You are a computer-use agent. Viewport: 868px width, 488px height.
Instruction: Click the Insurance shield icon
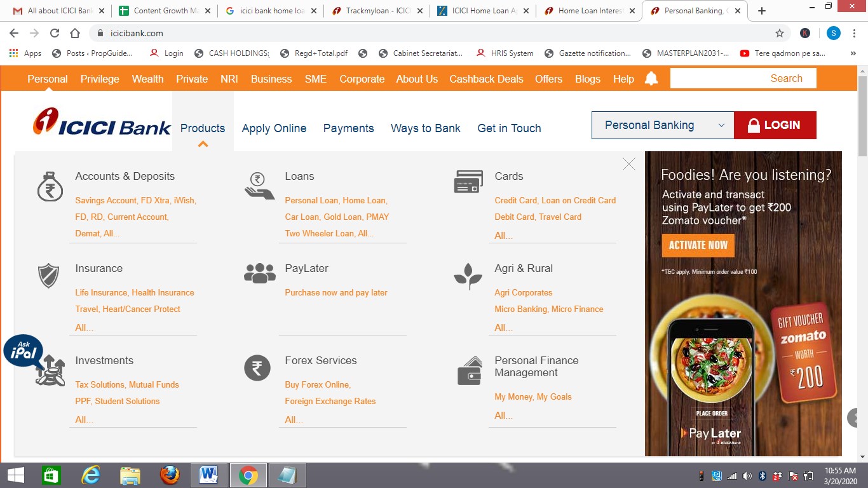click(x=49, y=276)
